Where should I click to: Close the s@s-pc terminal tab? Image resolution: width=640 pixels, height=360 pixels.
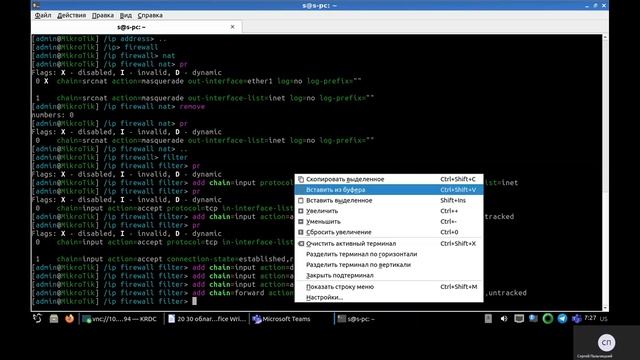(x=233, y=27)
